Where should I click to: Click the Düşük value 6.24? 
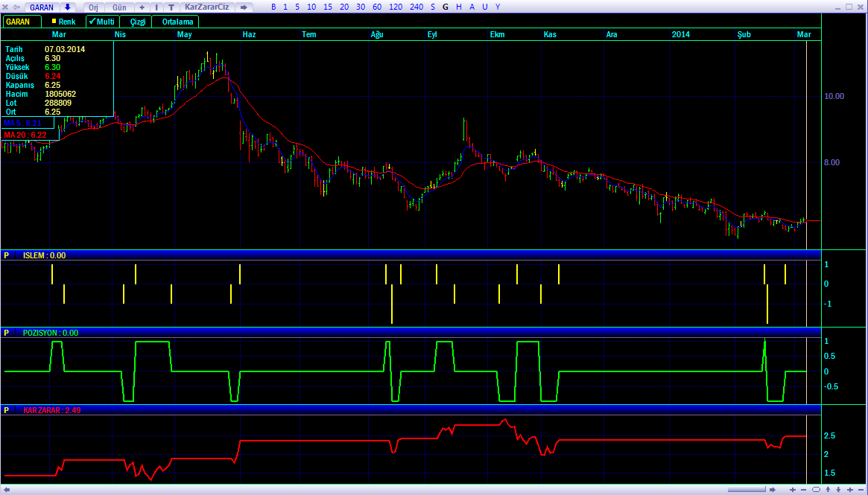pos(53,76)
